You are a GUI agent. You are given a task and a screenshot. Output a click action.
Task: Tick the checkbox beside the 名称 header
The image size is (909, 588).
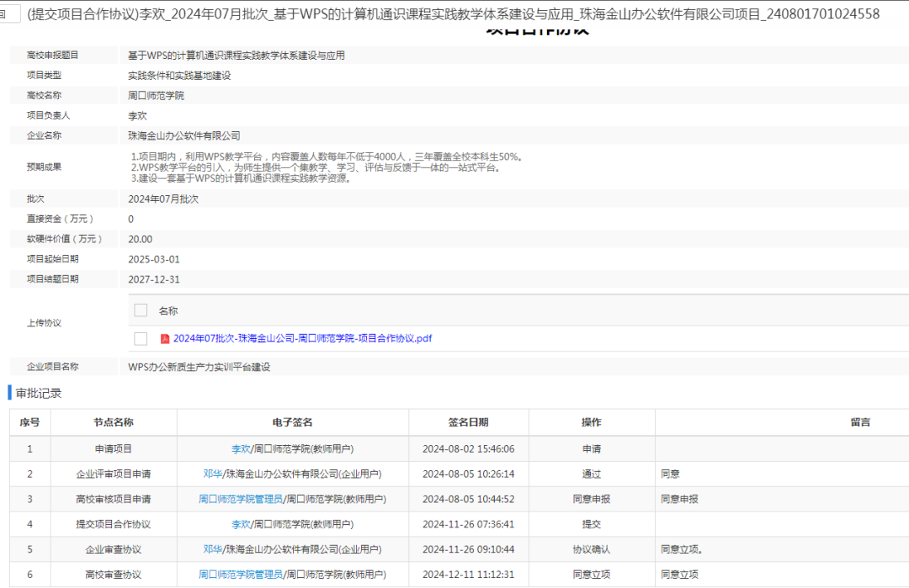click(x=141, y=310)
